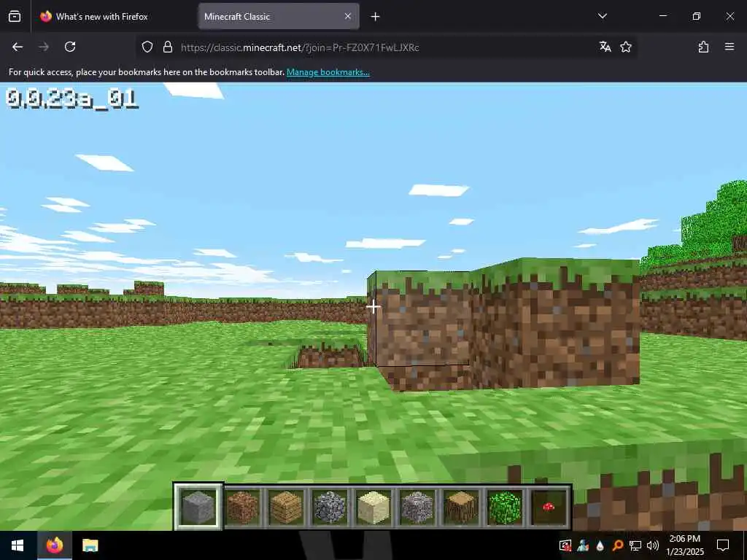The image size is (747, 560).
Task: Select the sand block in the hotbar
Action: 373,507
